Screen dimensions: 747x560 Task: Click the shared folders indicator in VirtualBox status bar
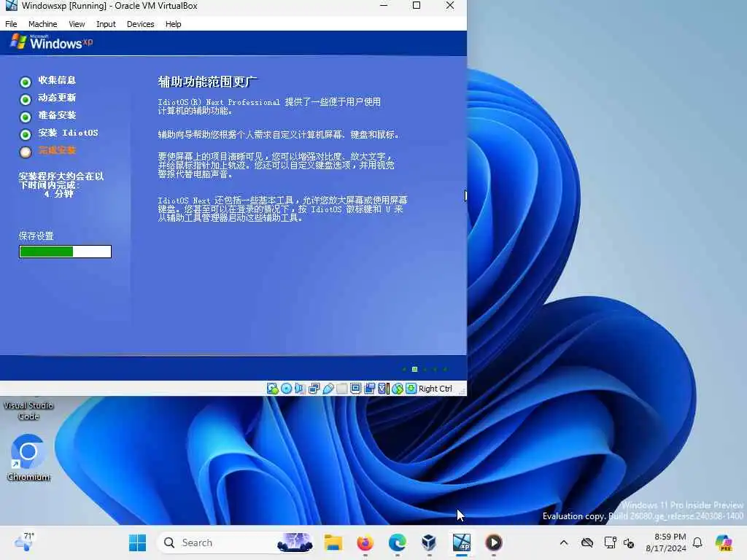pos(341,389)
